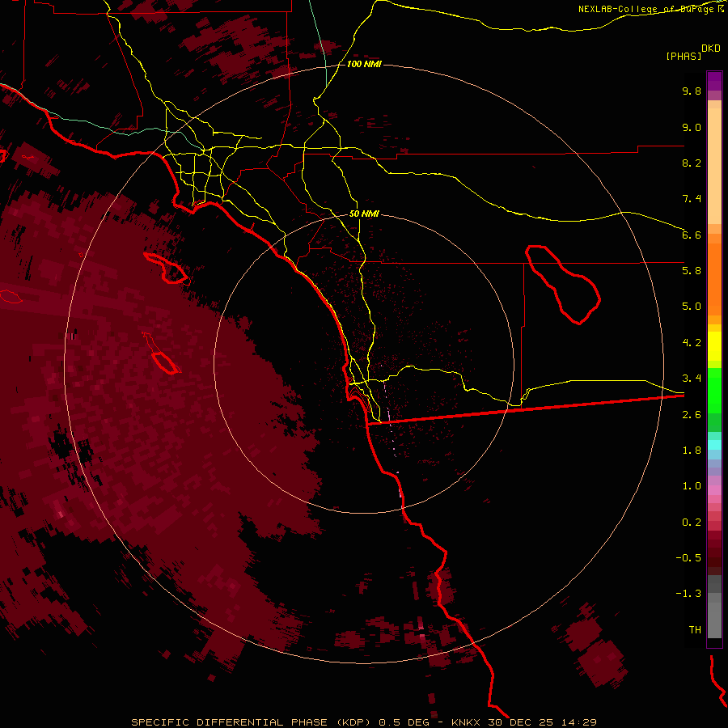Select the -0.5 scale value
This screenshot has height=728, width=728.
(688, 557)
